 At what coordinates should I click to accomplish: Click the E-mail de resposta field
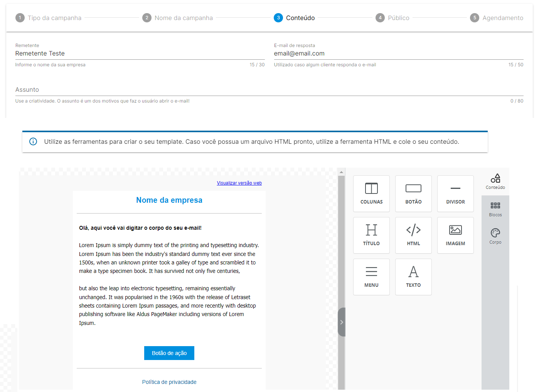[399, 54]
